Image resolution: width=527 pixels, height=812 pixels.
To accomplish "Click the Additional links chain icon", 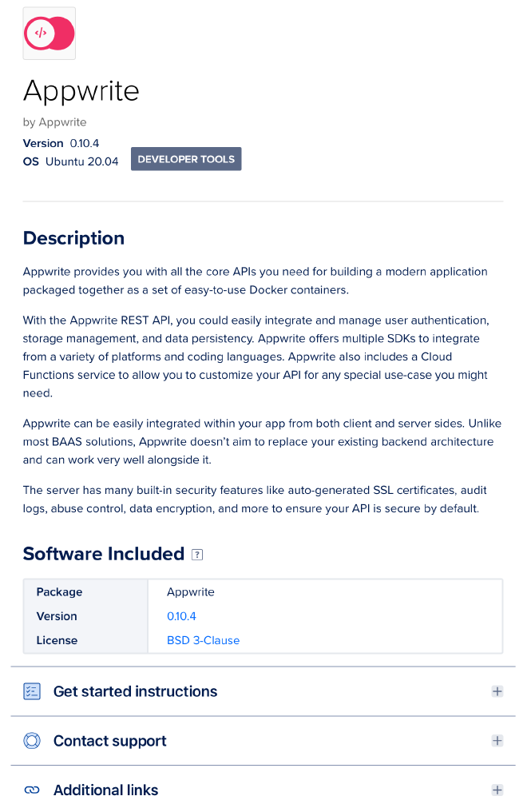I will coord(31,790).
